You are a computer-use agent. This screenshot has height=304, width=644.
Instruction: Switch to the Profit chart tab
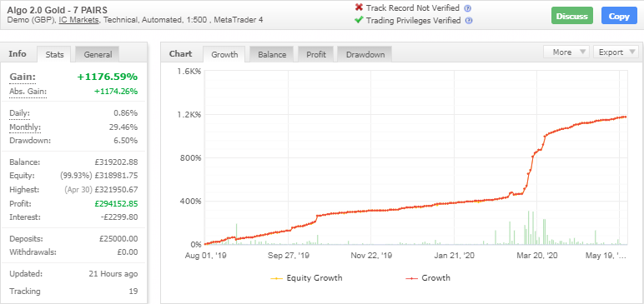coord(316,55)
